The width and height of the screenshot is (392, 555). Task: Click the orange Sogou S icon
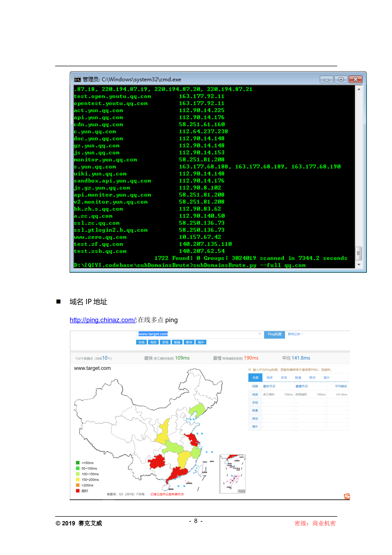[x=347, y=496]
